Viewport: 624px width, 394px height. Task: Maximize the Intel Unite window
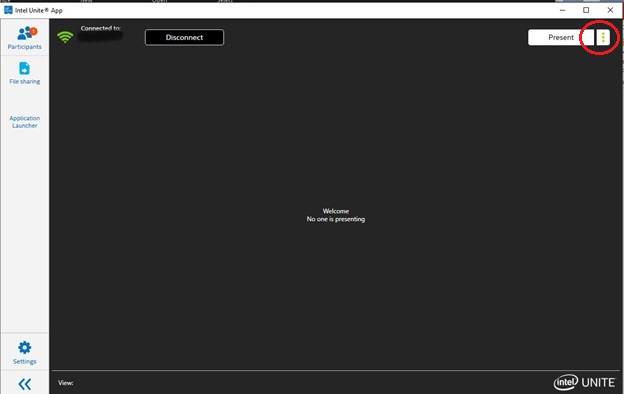click(586, 10)
